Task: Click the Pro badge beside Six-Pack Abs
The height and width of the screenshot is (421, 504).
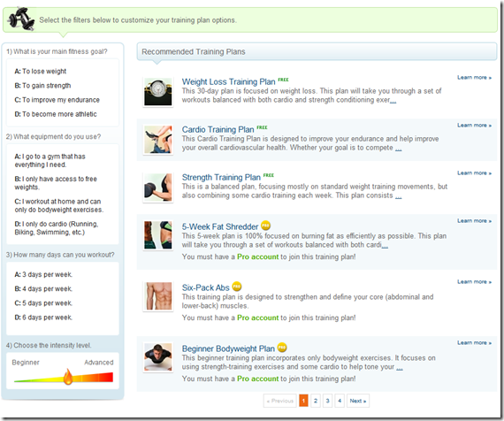Action: coord(237,286)
